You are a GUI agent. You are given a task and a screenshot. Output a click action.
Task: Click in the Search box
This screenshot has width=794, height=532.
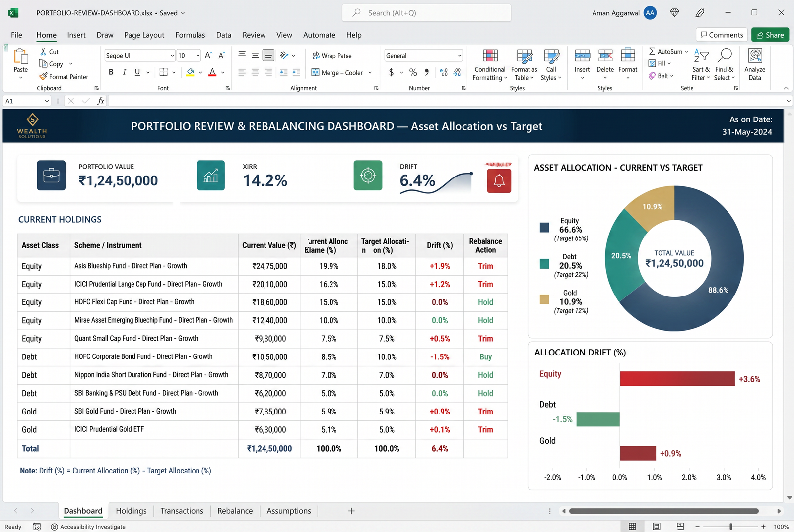click(x=426, y=13)
